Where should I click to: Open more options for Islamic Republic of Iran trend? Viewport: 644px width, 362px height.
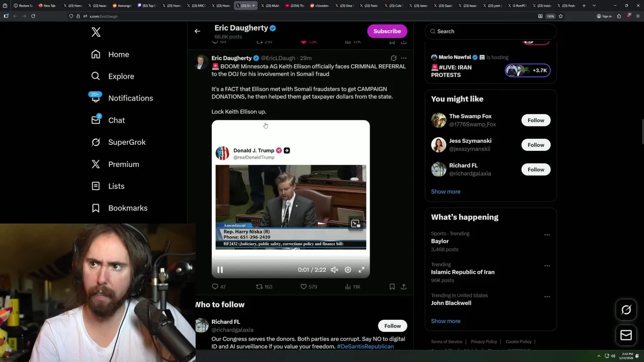547,266
